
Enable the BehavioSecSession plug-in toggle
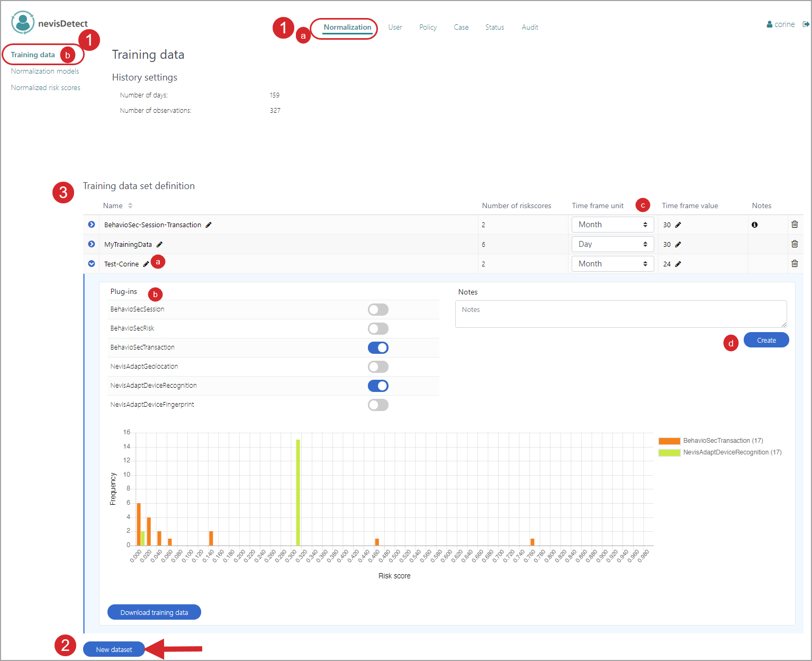[378, 310]
